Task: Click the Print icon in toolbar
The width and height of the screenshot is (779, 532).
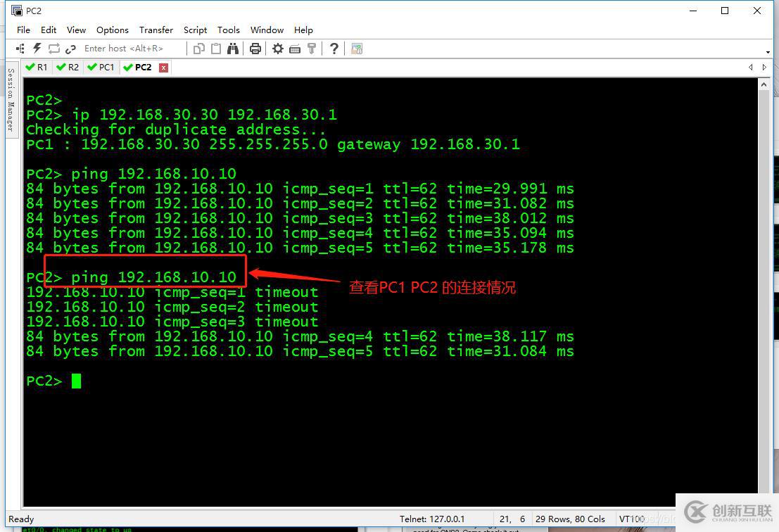Action: click(255, 49)
